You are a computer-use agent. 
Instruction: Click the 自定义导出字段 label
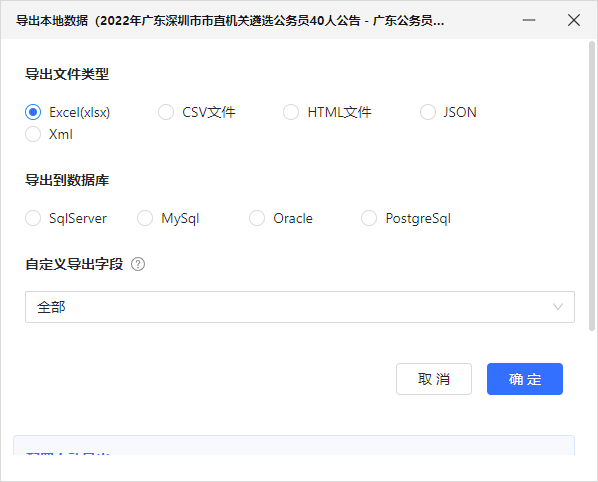(x=74, y=264)
